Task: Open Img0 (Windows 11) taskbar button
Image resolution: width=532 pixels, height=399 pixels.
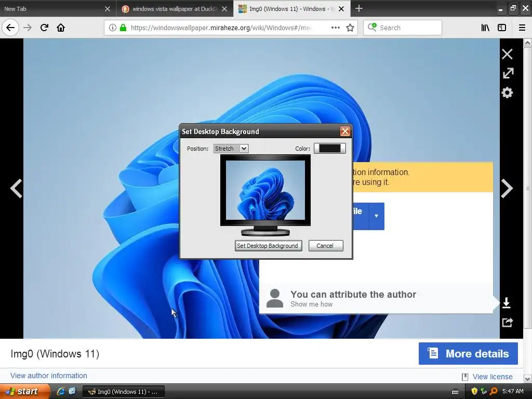Action: coord(124,392)
